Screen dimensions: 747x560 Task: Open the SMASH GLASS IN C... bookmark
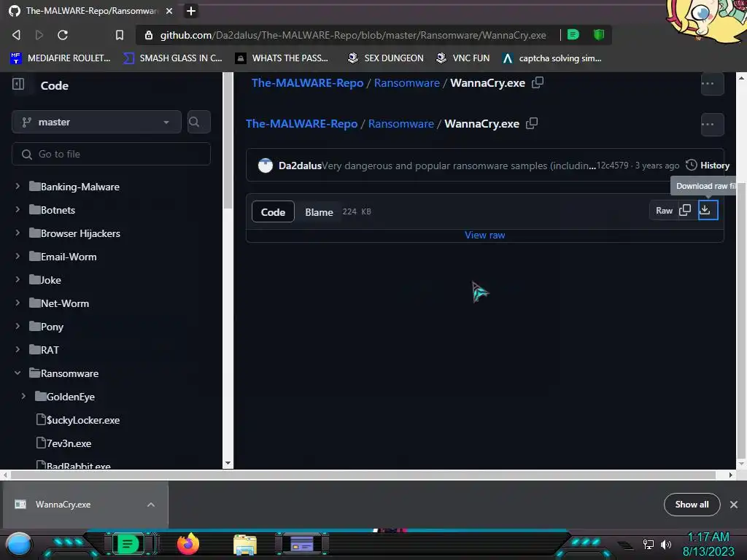172,58
